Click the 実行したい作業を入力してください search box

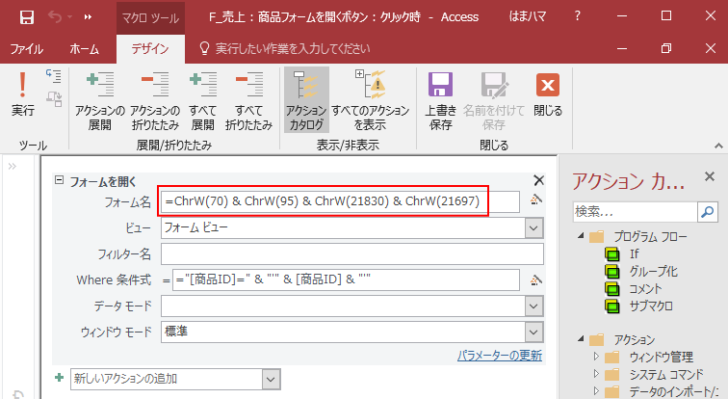click(292, 49)
